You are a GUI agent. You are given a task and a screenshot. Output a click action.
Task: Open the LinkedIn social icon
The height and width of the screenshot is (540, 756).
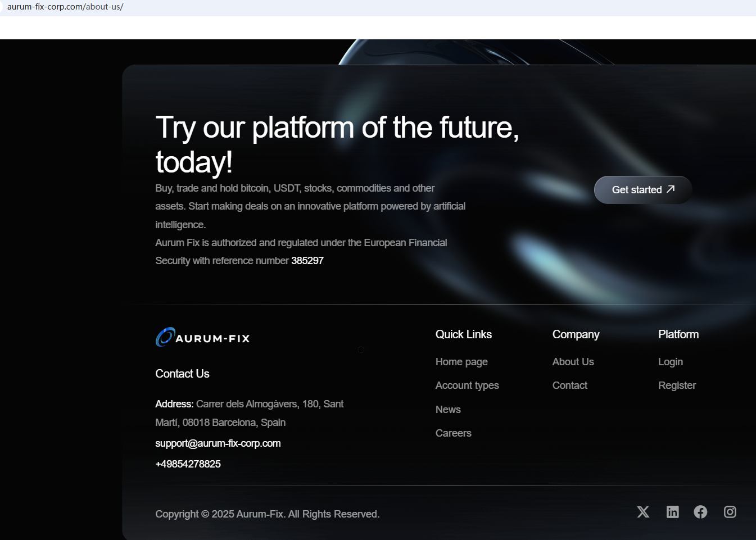tap(672, 512)
